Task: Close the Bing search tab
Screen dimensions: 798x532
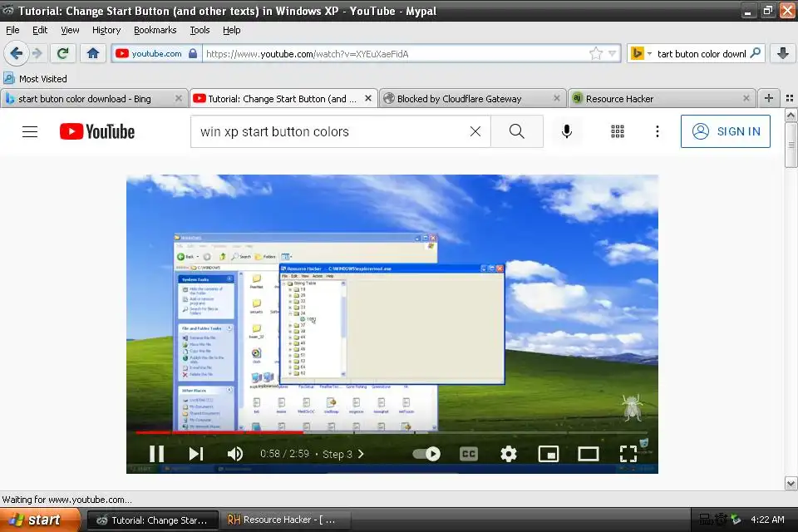Action: pos(179,98)
